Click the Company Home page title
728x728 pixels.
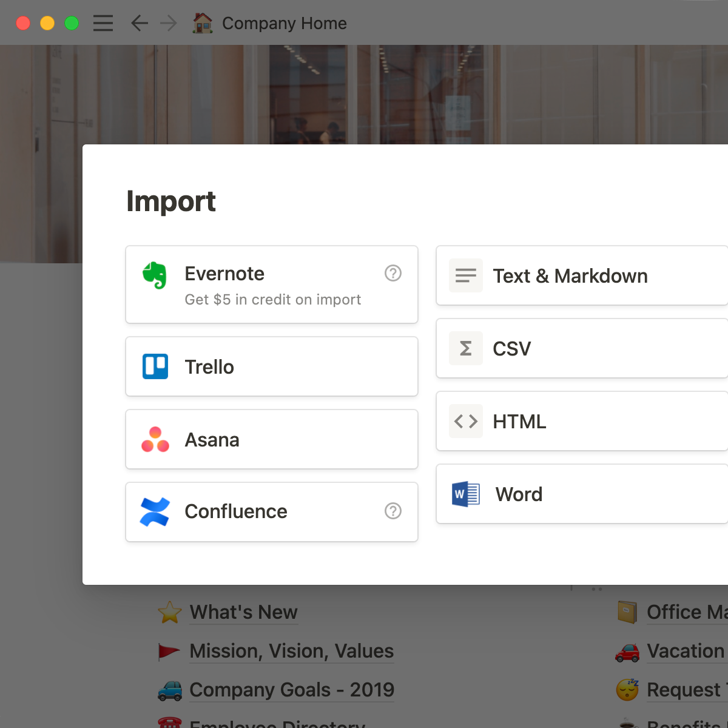284,23
